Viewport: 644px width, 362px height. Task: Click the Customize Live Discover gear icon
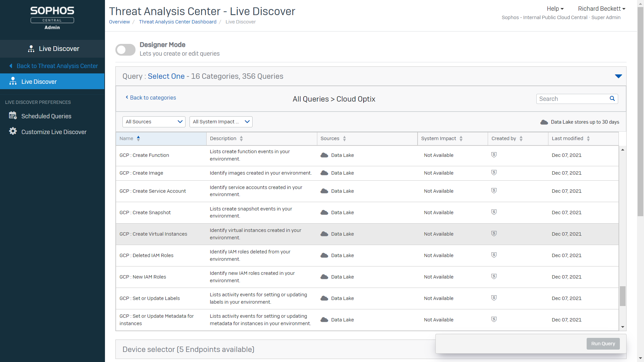(x=13, y=131)
